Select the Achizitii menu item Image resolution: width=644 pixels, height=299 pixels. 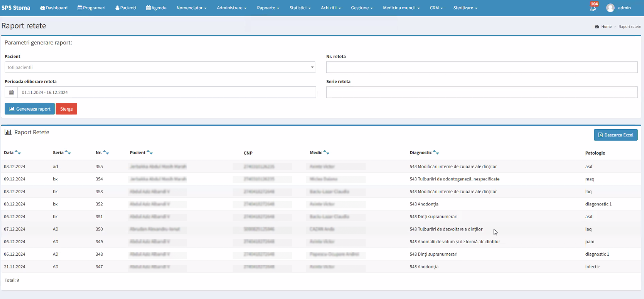click(x=330, y=7)
